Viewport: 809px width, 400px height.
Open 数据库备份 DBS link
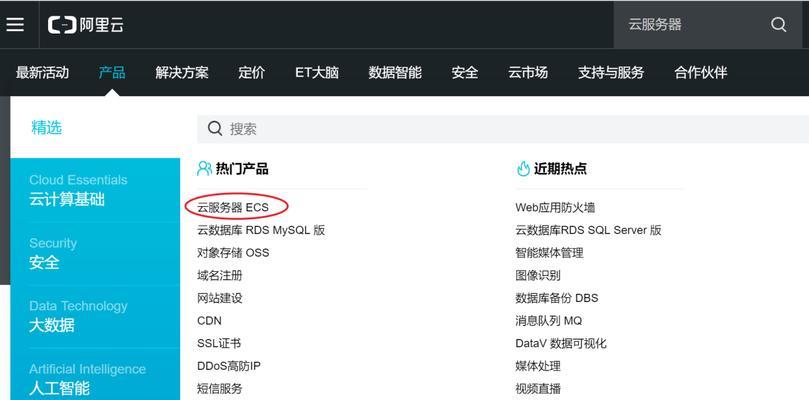[557, 298]
